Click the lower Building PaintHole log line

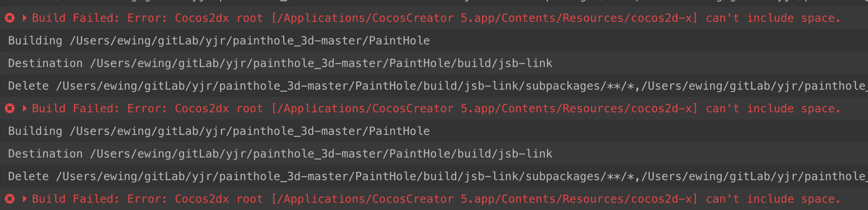[x=219, y=131]
